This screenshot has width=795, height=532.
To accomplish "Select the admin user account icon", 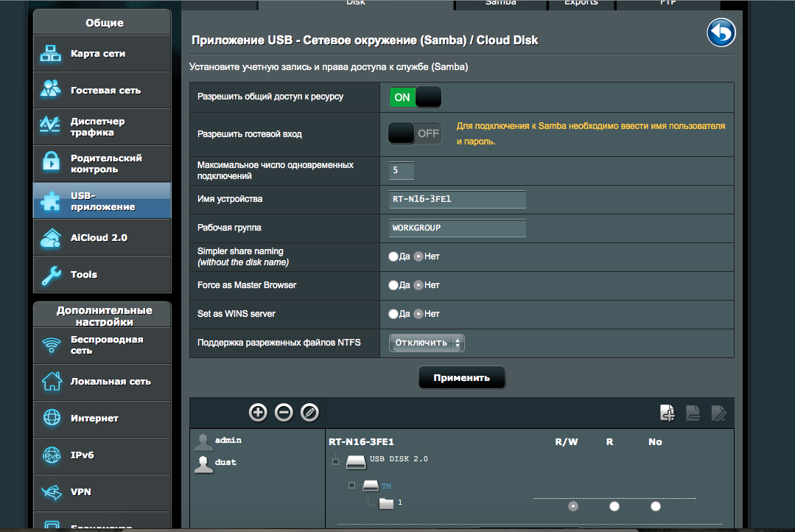I will [203, 441].
